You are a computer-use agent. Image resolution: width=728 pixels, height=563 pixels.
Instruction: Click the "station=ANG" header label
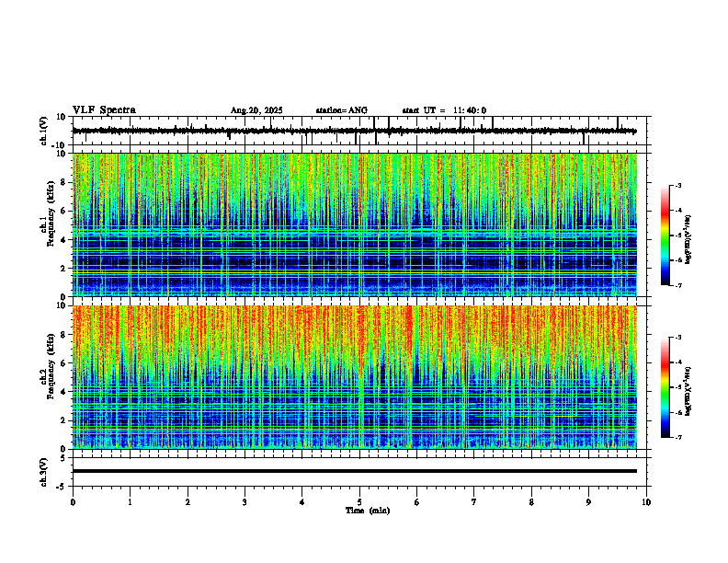pyautogui.click(x=341, y=110)
